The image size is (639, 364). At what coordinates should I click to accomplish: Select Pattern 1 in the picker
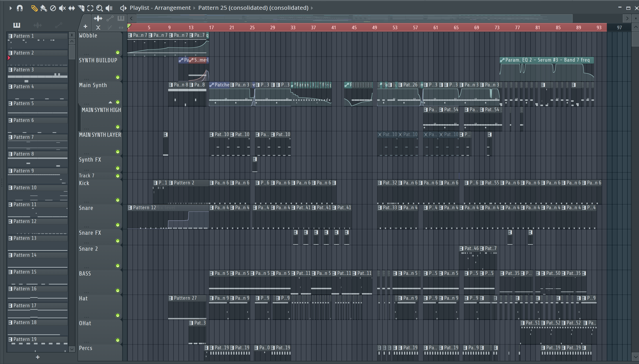pos(37,36)
